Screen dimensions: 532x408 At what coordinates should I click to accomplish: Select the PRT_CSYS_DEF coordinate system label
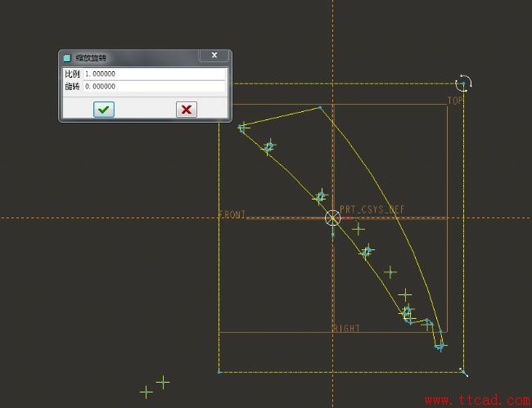click(x=372, y=209)
